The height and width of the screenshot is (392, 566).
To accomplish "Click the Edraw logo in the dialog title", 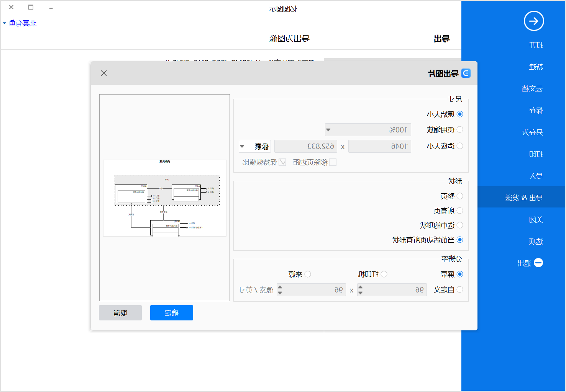I will point(466,73).
